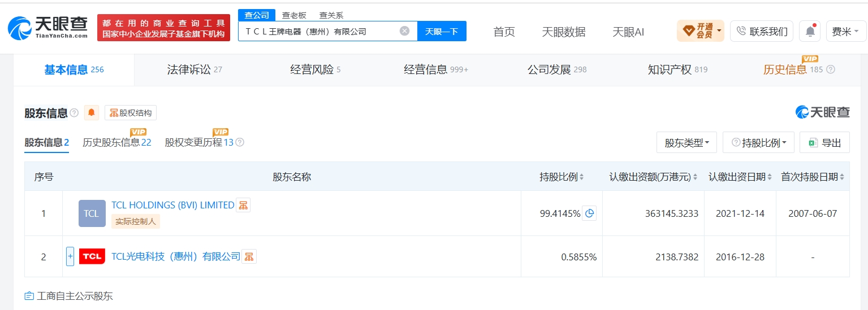868x310 pixels.
Task: Click 工商自主公示股东 heading text
Action: 75,296
